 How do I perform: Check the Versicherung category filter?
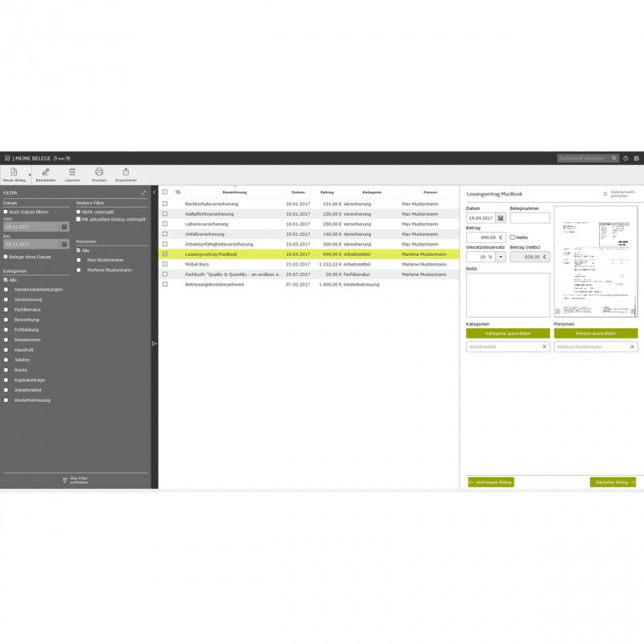tap(6, 299)
